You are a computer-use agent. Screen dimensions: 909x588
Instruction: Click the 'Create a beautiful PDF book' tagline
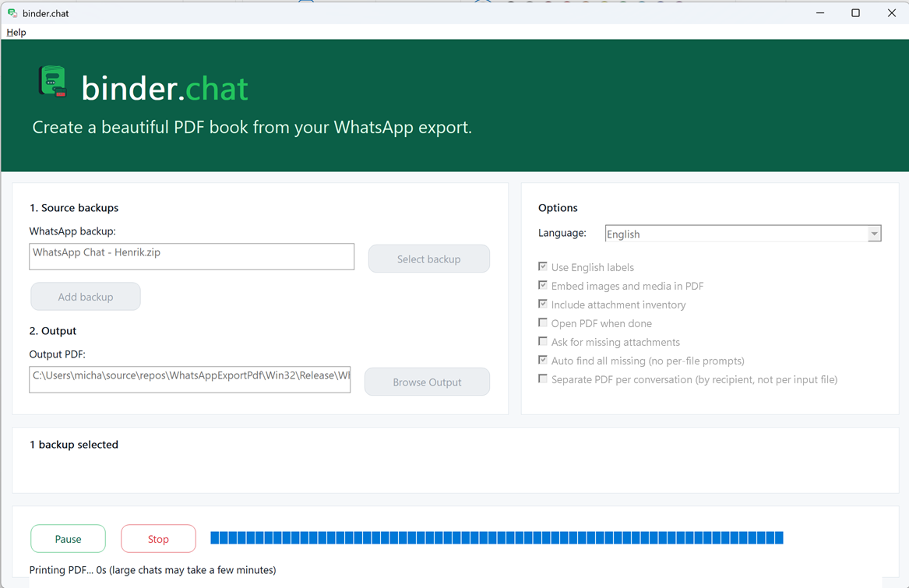(252, 127)
